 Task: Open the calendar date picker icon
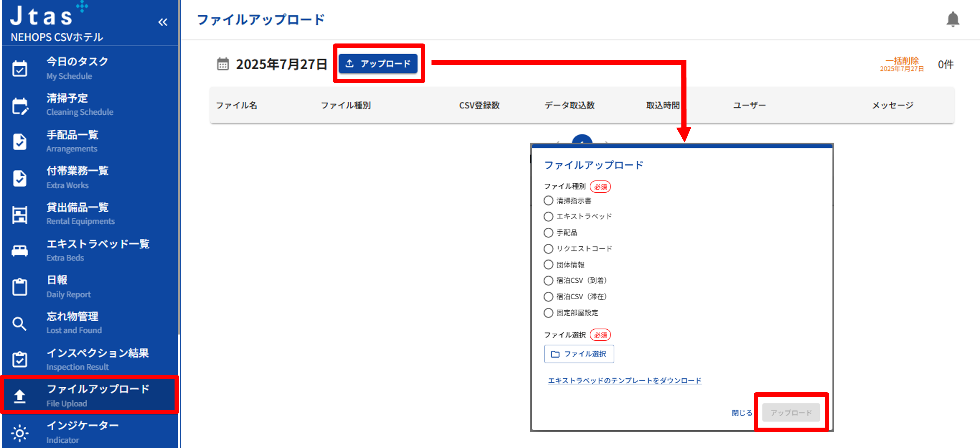pyautogui.click(x=223, y=64)
